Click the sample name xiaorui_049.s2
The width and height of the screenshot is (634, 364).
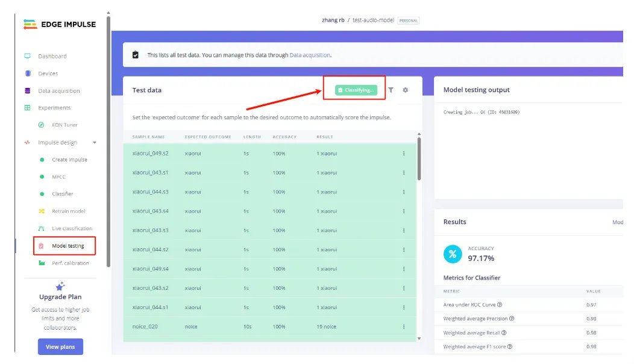pyautogui.click(x=151, y=154)
